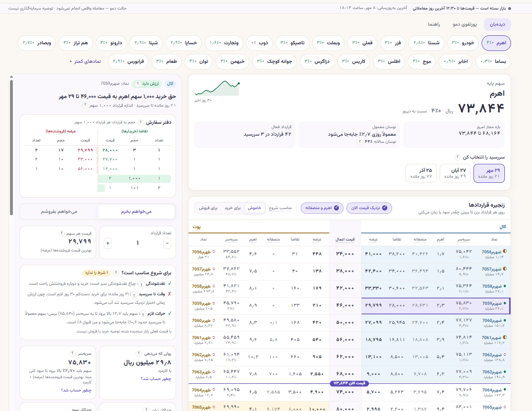This screenshot has height=411, width=532.
Task: Open the ضهرم7060 call contract row
Action: coord(436,323)
